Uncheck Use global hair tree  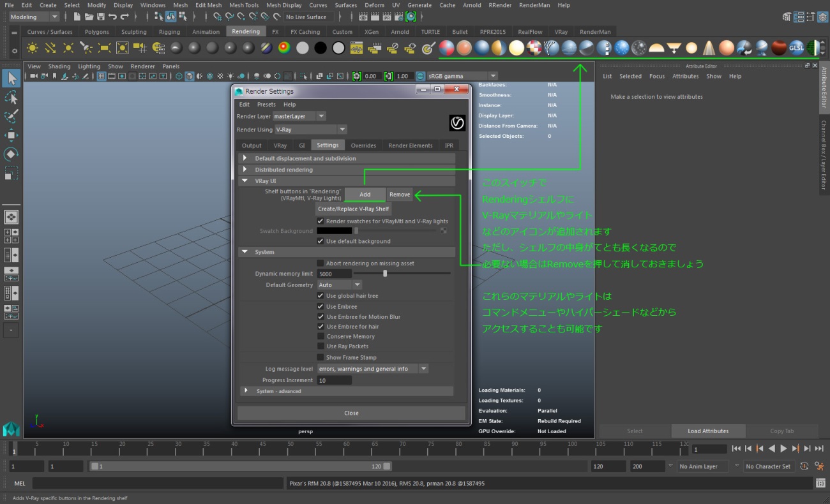point(321,296)
